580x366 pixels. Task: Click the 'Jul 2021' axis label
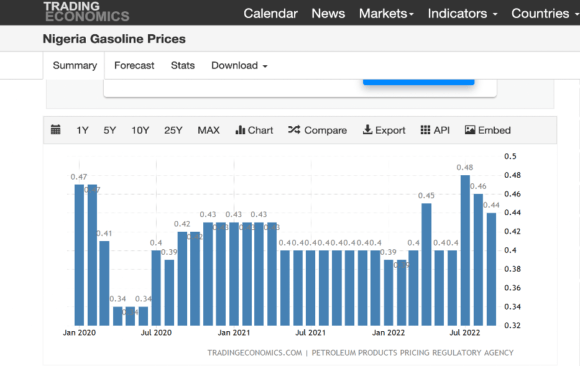[x=310, y=333]
